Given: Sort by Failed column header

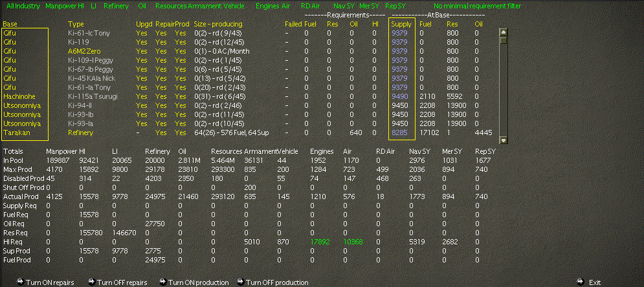Looking at the screenshot, I should coord(293,24).
